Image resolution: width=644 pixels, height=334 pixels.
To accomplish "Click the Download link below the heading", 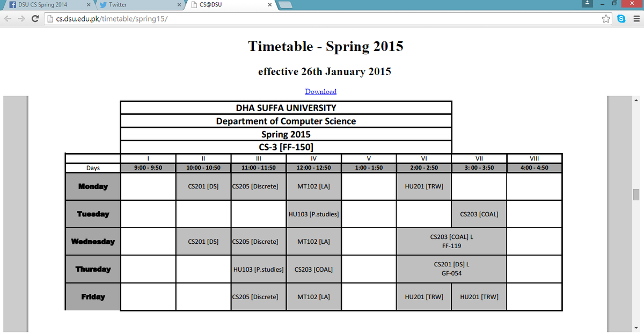I will click(320, 92).
